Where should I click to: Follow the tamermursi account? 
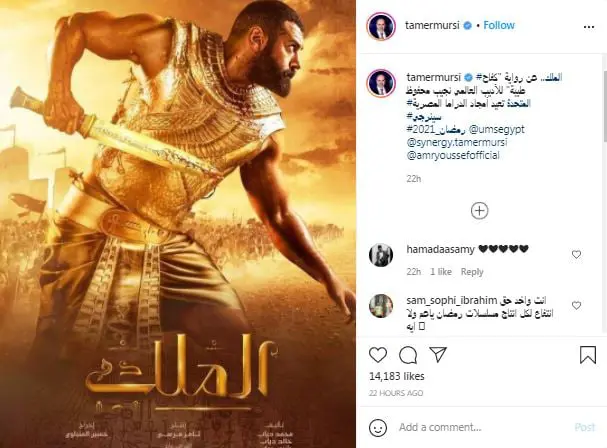[x=499, y=26]
